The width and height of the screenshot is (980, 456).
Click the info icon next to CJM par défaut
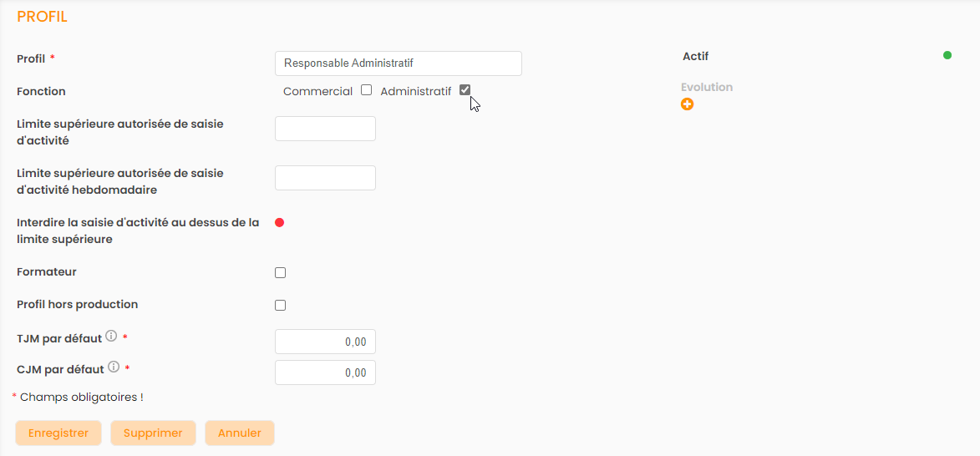[x=114, y=367]
